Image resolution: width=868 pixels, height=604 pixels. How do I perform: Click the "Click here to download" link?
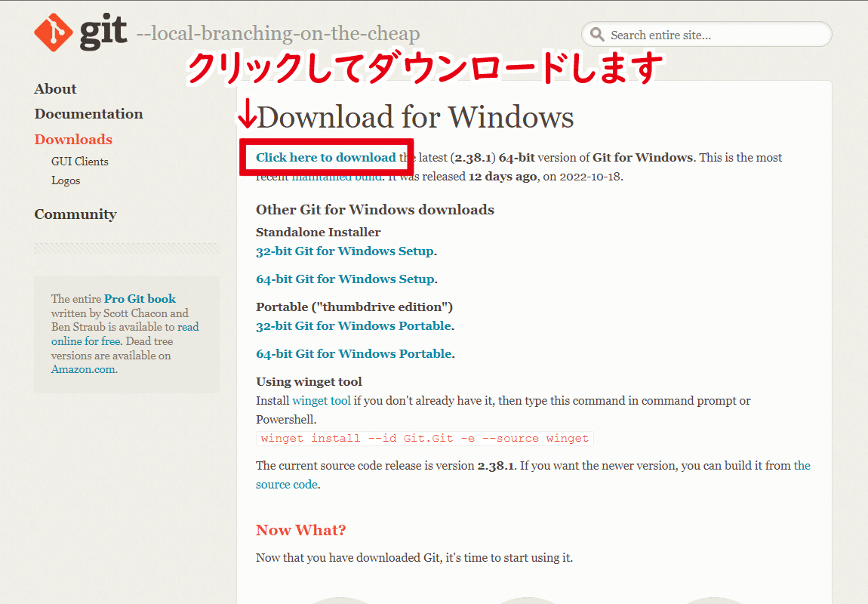[x=326, y=157]
